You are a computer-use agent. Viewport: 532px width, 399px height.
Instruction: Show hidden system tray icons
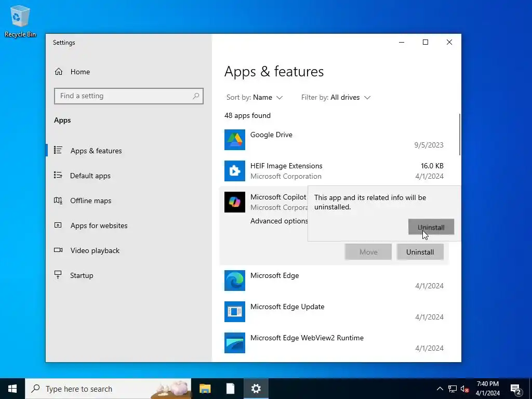440,389
